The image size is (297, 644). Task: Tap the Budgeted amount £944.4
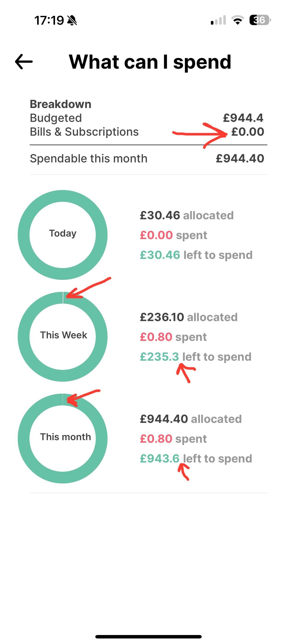[x=243, y=118]
